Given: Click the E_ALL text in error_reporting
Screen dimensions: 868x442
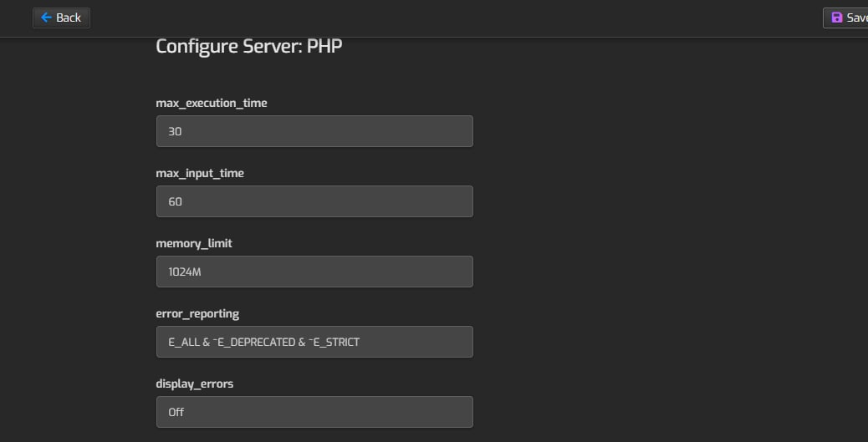Looking at the screenshot, I should tap(184, 342).
